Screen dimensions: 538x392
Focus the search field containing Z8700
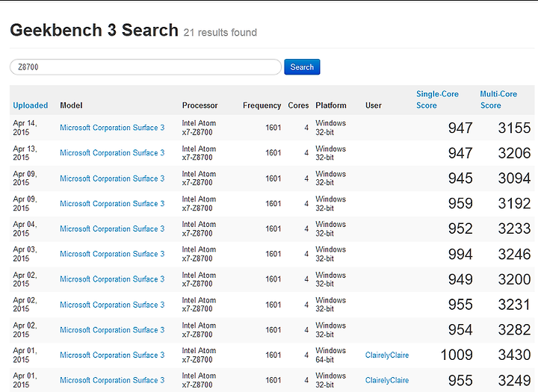(x=146, y=67)
